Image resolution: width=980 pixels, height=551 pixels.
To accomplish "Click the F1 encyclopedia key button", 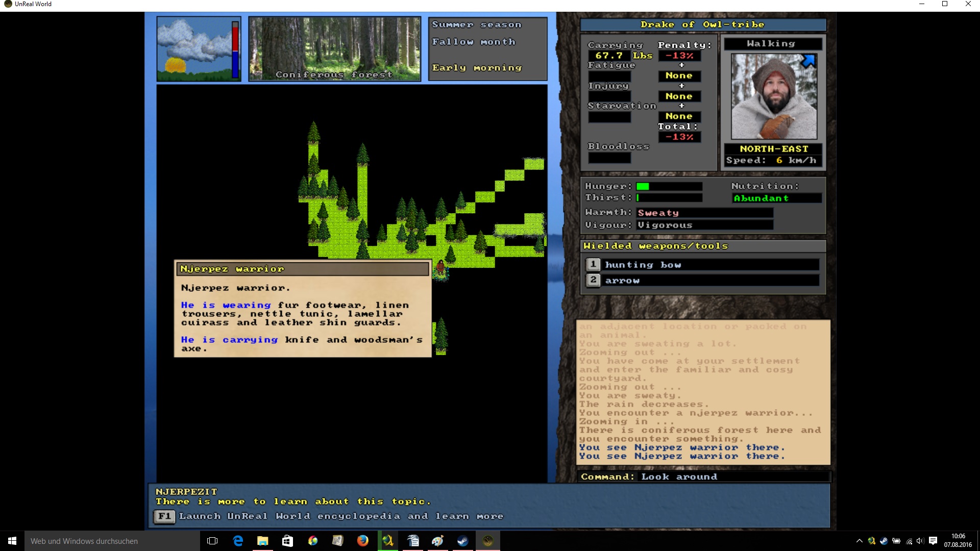I will pyautogui.click(x=164, y=516).
